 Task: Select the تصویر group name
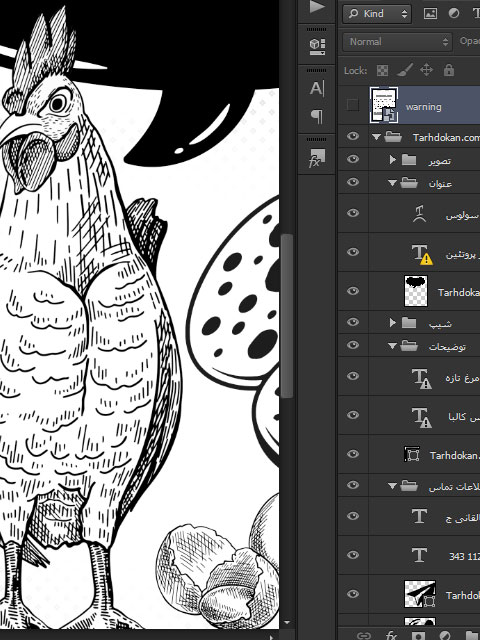[x=440, y=161]
